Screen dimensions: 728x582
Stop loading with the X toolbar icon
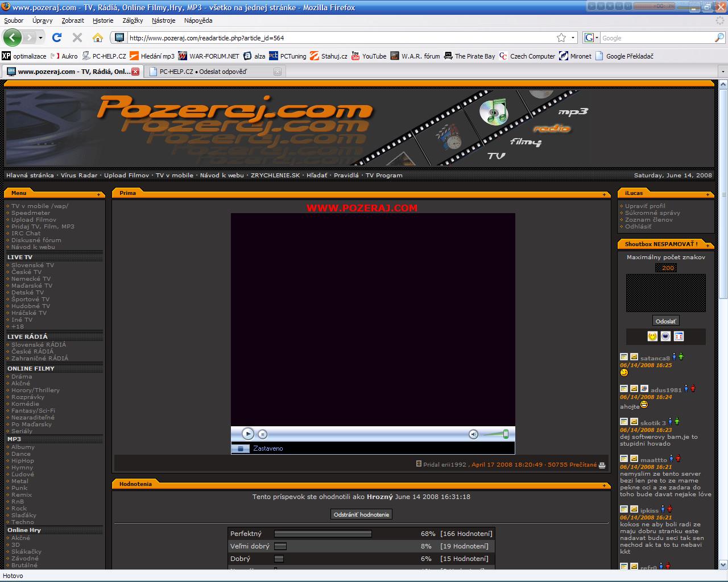(77, 38)
